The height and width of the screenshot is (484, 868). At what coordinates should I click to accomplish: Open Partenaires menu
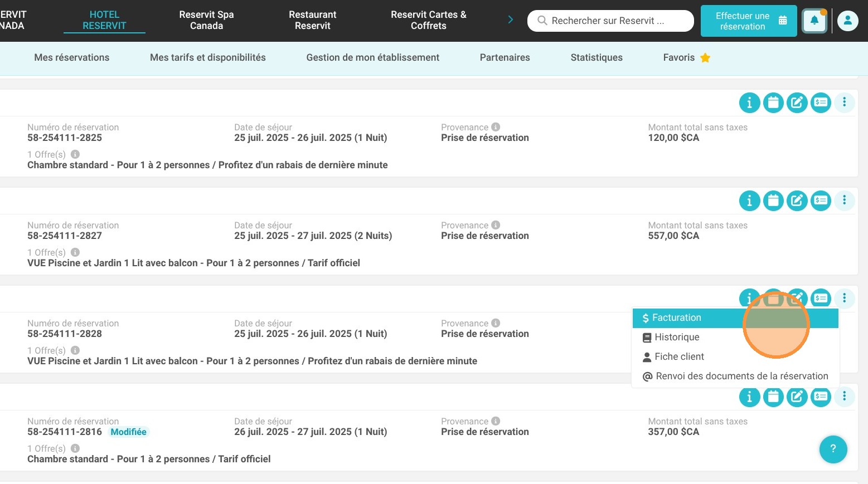(x=505, y=57)
